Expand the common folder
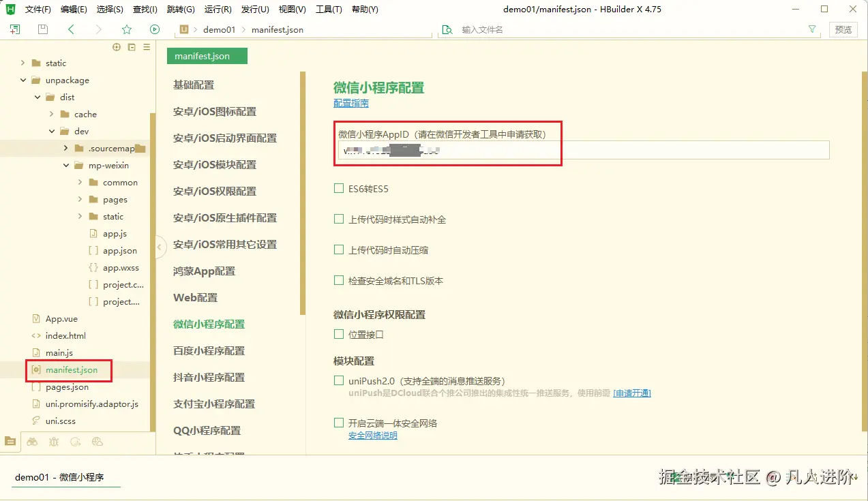 tap(80, 183)
